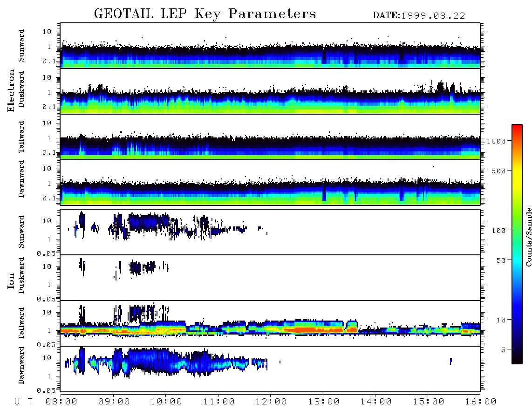Select the "Electron" group axis label
This screenshot has width=532, height=410.
[x=11, y=90]
